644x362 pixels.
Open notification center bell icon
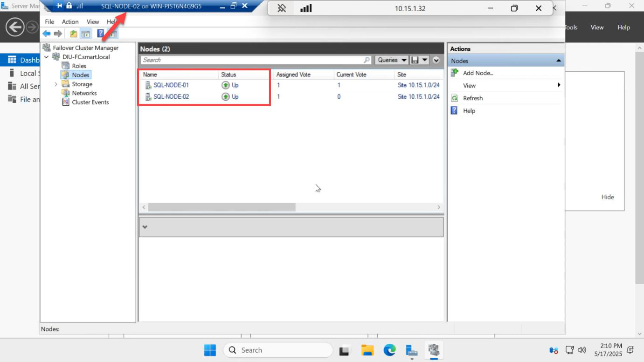click(x=630, y=350)
